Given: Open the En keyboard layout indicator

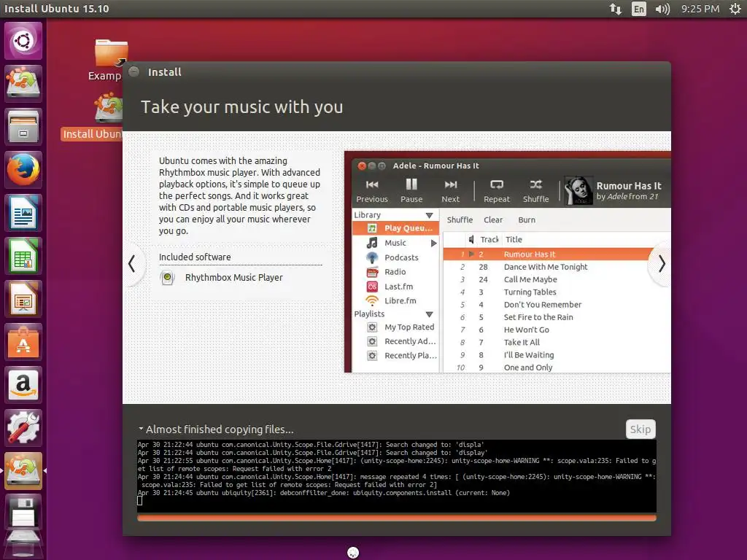Looking at the screenshot, I should tap(638, 9).
